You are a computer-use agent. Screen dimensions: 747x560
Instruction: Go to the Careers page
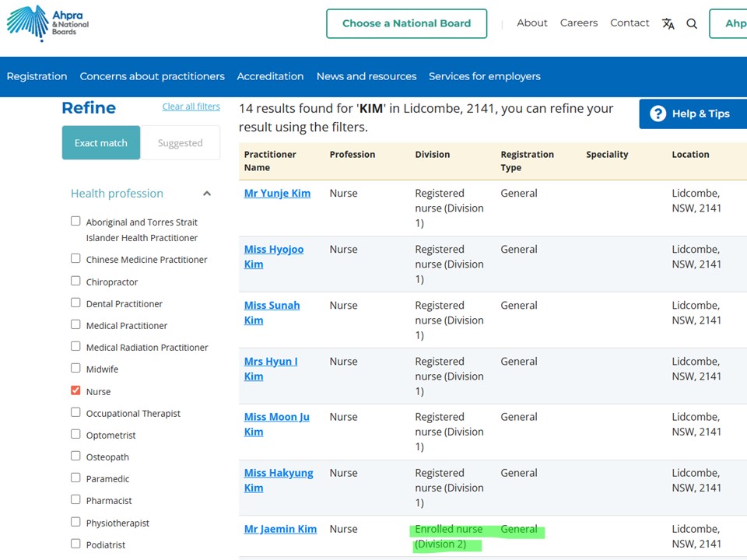[579, 23]
